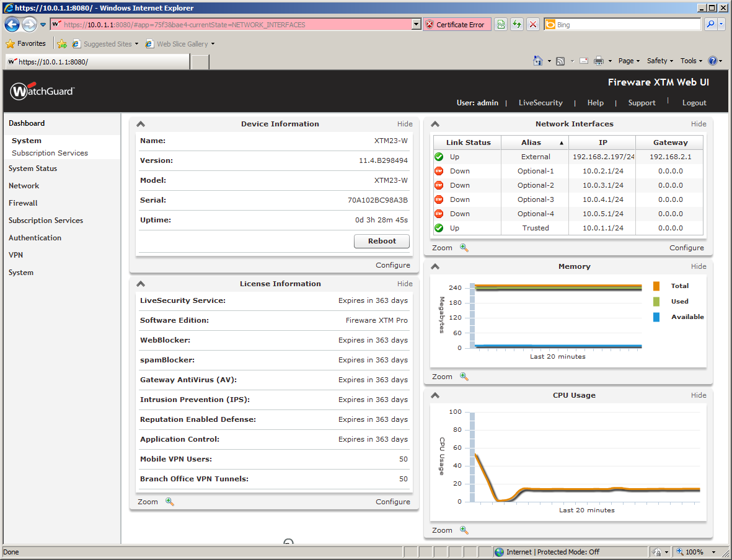This screenshot has height=560, width=732.
Task: Open the address bar dropdown arrow
Action: (x=417, y=25)
